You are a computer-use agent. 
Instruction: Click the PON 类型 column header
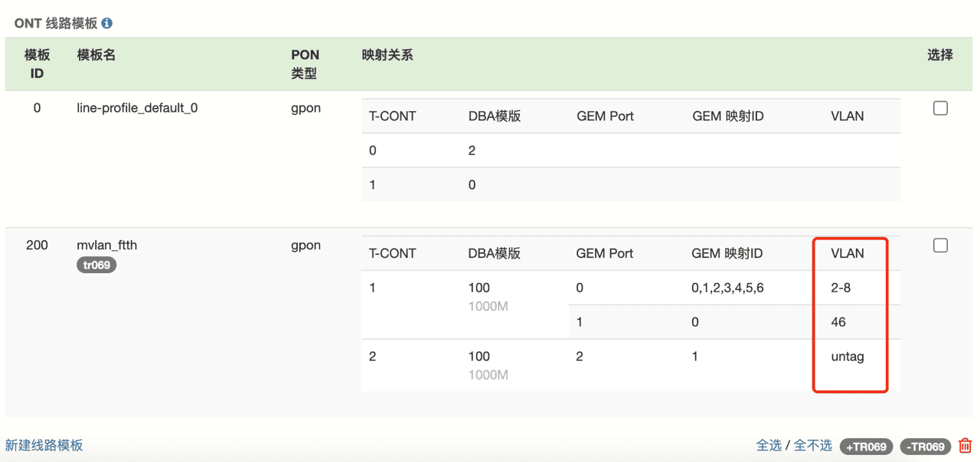(x=305, y=64)
